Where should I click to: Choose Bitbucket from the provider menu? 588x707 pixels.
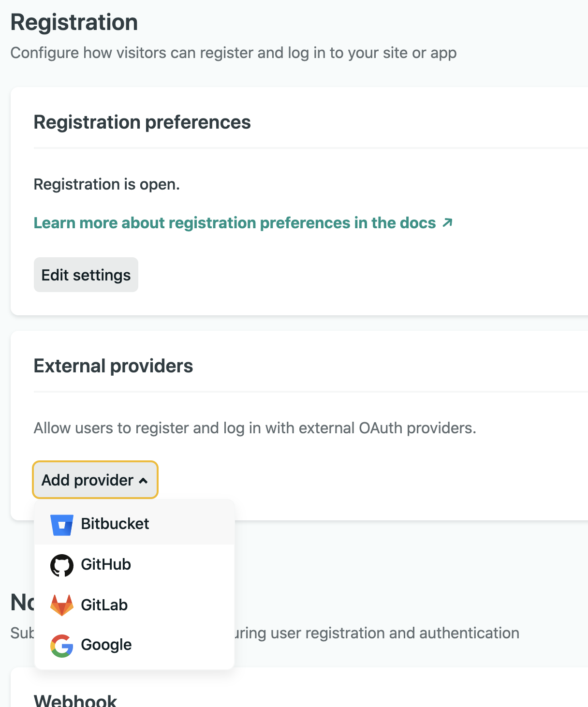coord(115,524)
